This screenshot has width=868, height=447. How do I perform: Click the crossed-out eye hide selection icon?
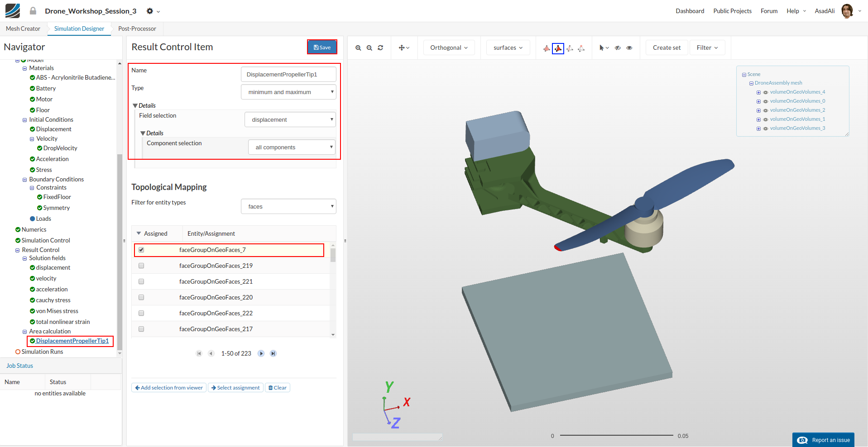pos(618,48)
